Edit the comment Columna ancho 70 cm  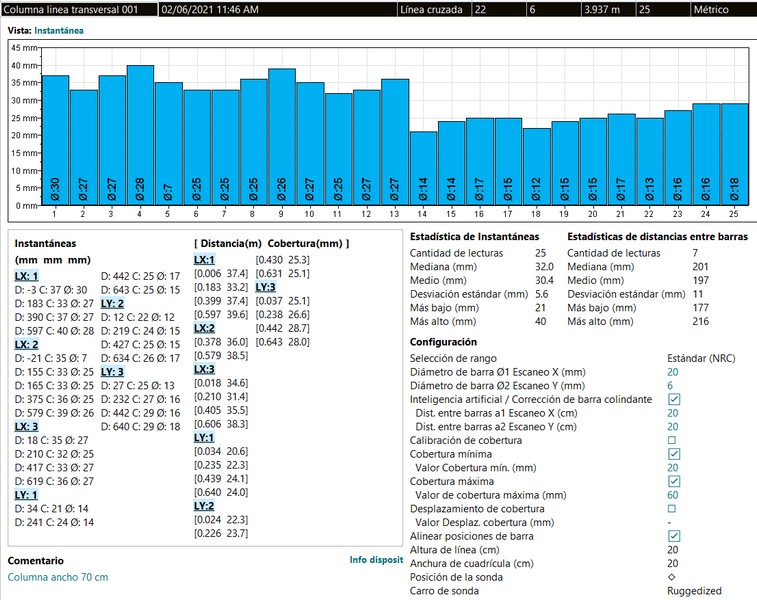pos(58,577)
